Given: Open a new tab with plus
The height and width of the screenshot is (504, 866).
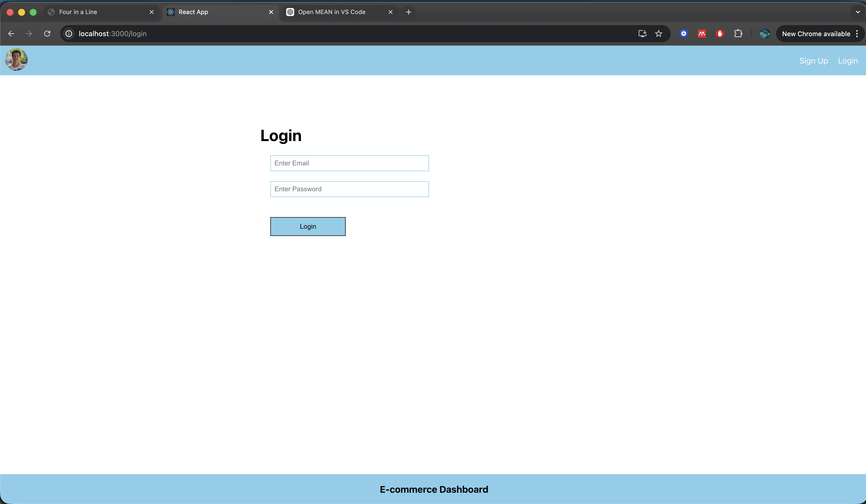Looking at the screenshot, I should click(x=408, y=12).
